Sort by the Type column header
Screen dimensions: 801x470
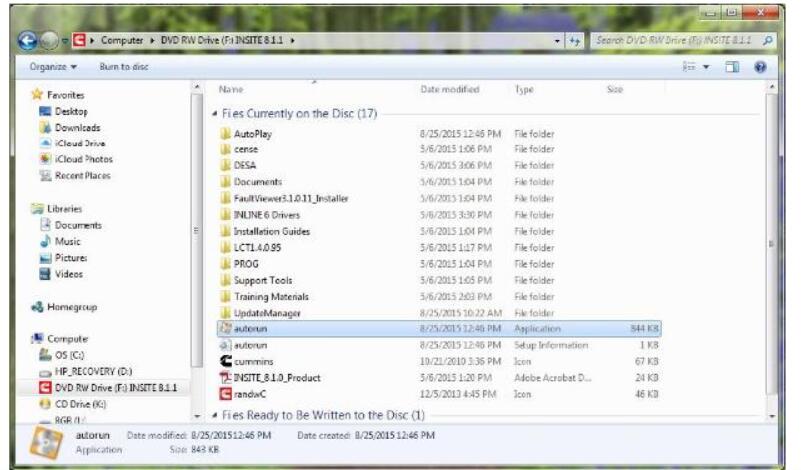click(x=524, y=89)
